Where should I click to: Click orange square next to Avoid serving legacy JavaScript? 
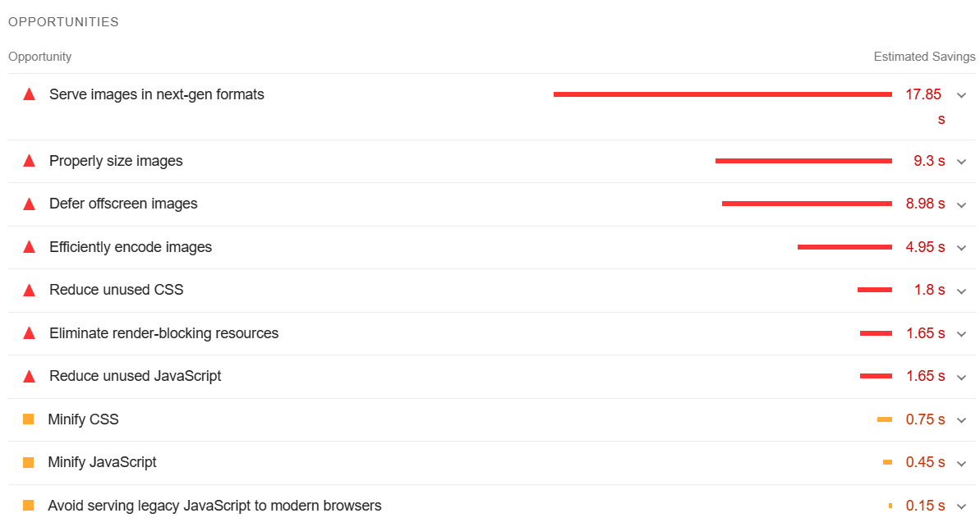click(x=28, y=506)
